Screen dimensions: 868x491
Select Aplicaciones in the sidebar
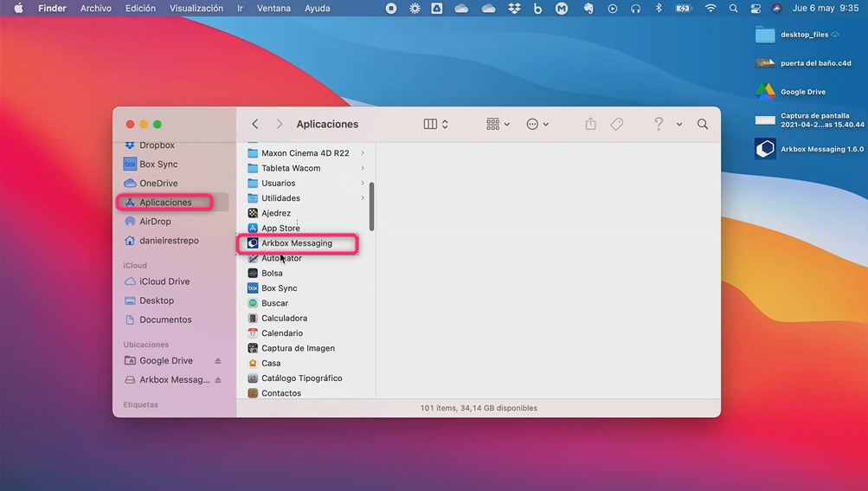pos(165,203)
